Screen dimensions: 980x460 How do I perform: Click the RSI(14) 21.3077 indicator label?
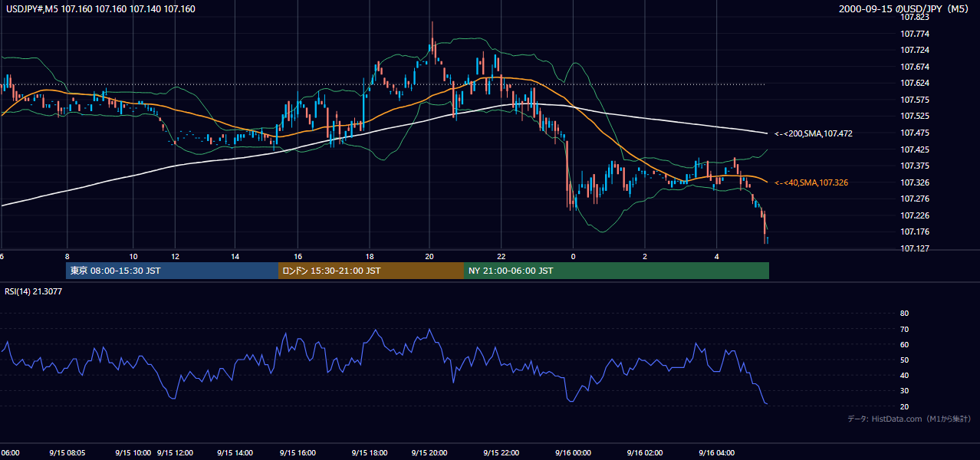33,291
